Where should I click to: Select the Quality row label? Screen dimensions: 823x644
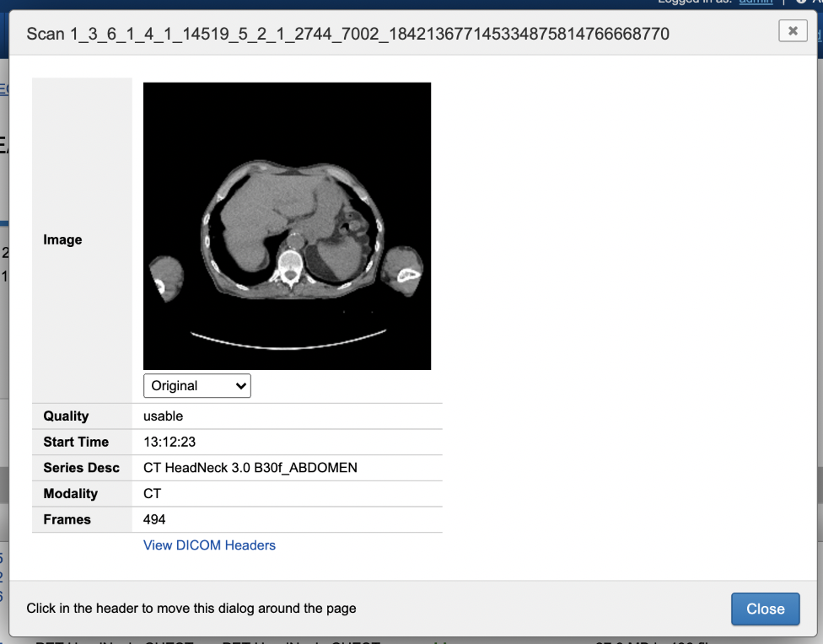(66, 416)
